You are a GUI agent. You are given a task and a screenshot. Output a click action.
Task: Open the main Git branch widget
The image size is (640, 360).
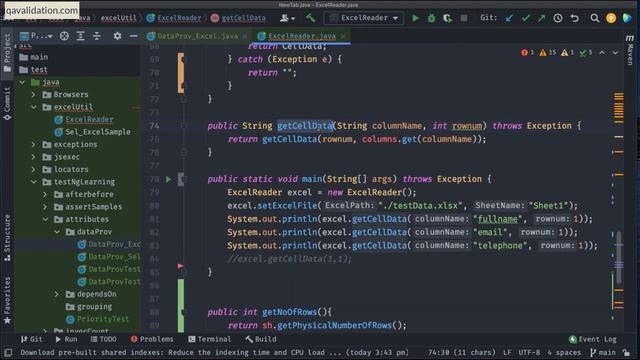tap(603, 352)
